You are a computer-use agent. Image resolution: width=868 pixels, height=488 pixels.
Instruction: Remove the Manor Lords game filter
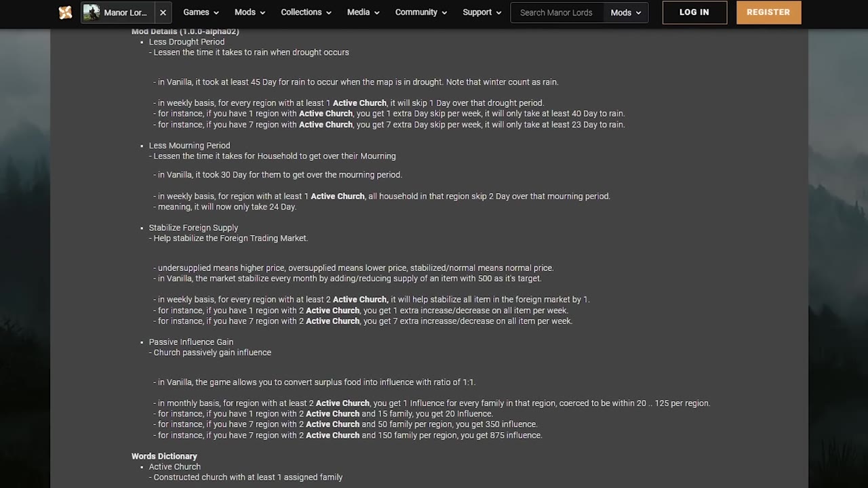coord(163,12)
